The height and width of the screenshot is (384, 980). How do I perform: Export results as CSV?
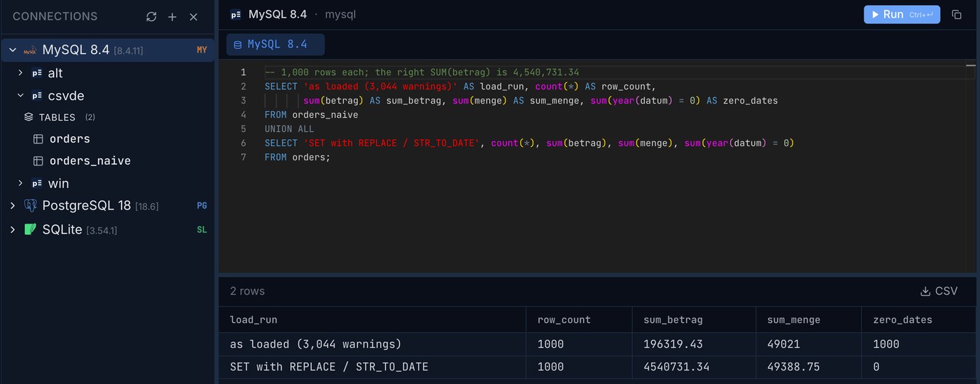pos(939,291)
